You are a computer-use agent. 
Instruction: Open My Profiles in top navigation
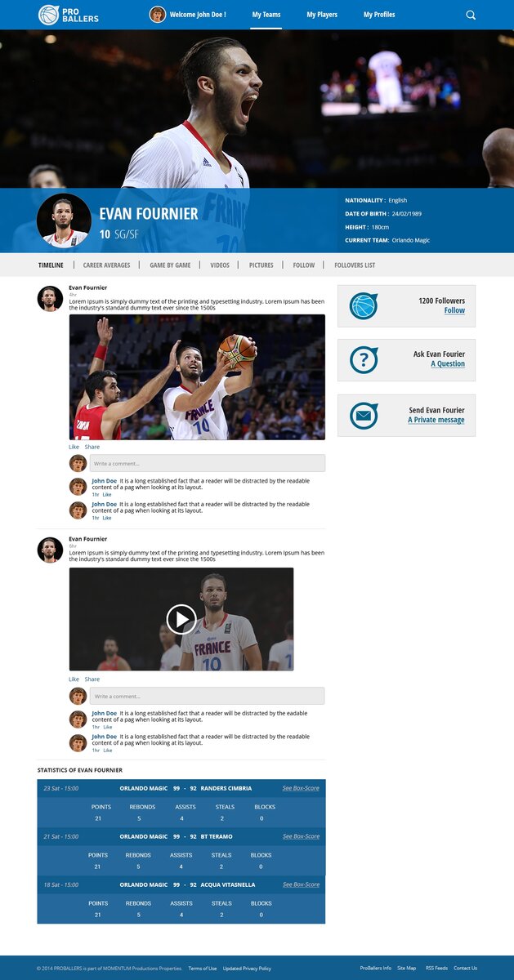point(379,15)
